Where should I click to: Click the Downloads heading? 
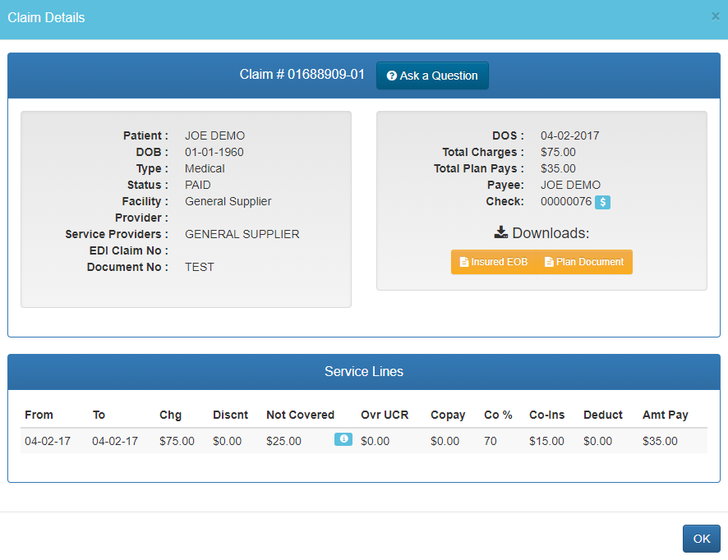click(541, 233)
